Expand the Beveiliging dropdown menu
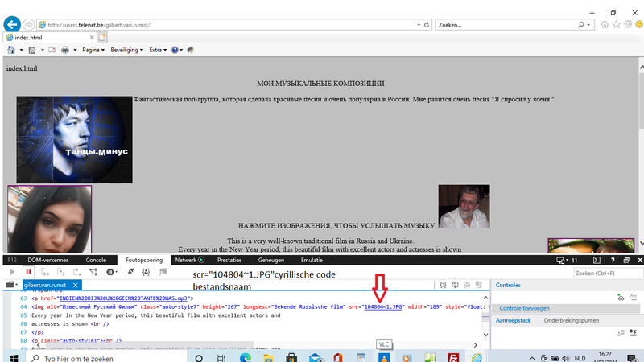This screenshot has height=362, width=644. coord(127,50)
